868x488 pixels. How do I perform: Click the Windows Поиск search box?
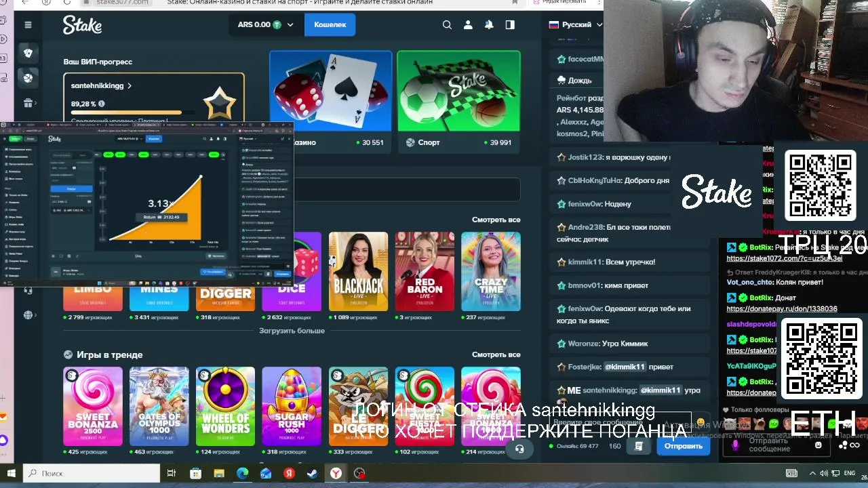coord(92,473)
